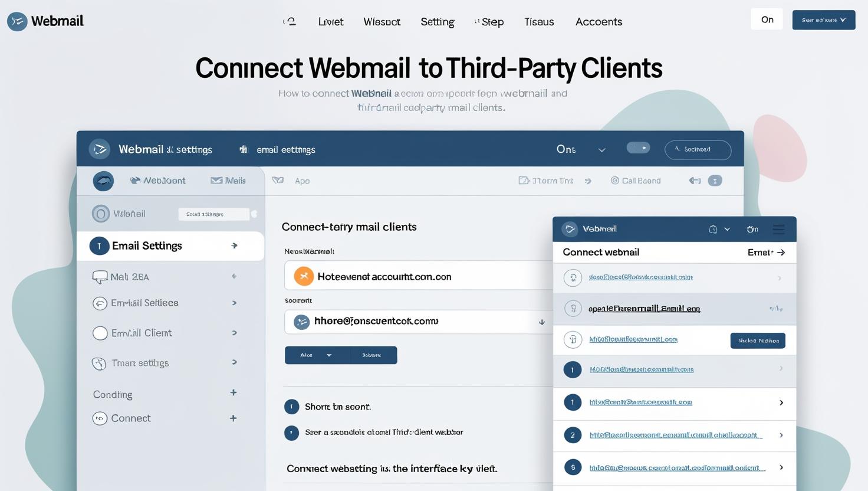Viewport: 868px width, 491px height.
Task: Click the blue icon in hhore@ field
Action: (x=302, y=322)
